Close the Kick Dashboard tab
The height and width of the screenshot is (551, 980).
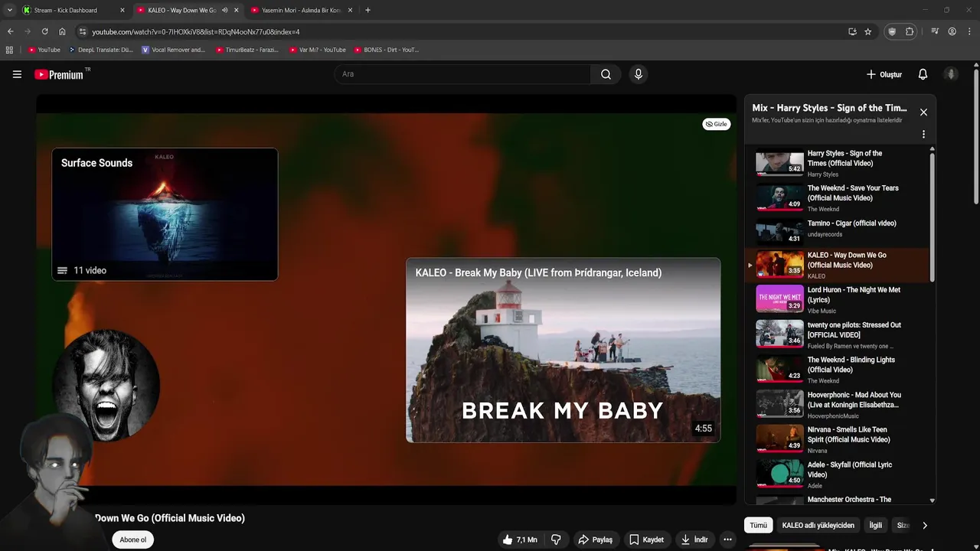click(x=122, y=10)
